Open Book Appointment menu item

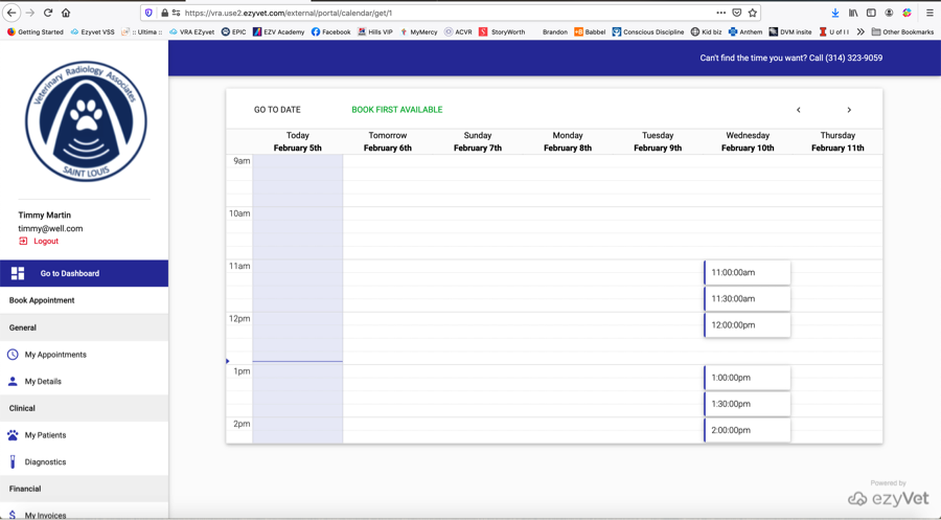42,300
